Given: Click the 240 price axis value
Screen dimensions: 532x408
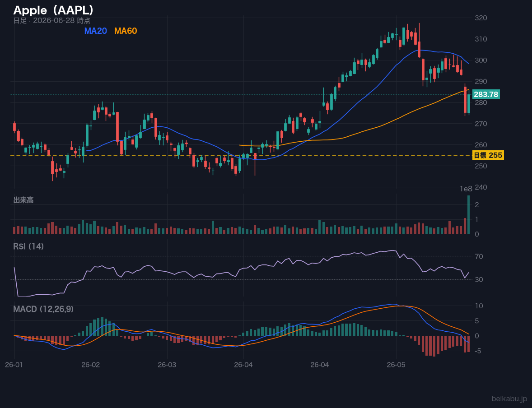Looking at the screenshot, I should 481,187.
